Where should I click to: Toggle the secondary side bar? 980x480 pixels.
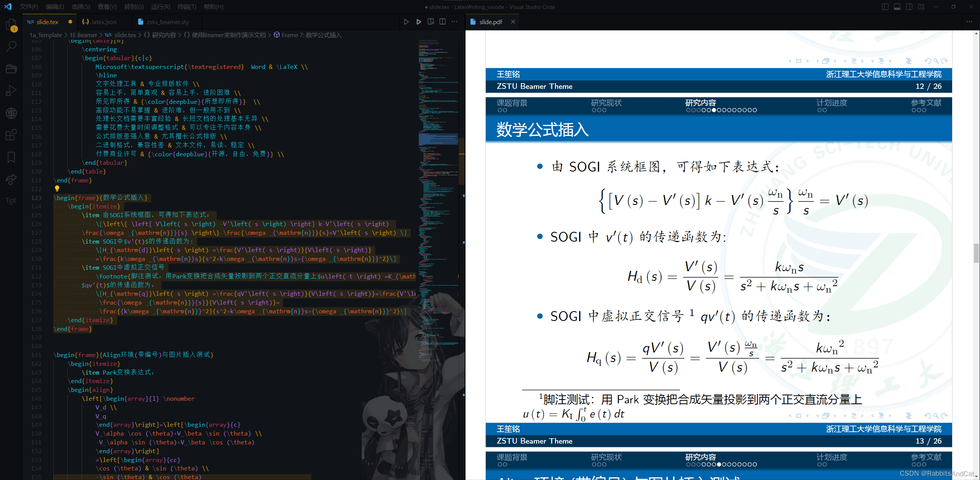click(x=910, y=7)
